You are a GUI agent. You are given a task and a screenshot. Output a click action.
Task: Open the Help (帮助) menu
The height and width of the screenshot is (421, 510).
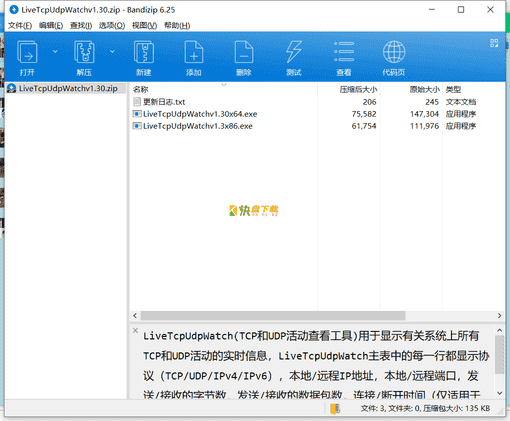click(x=177, y=26)
